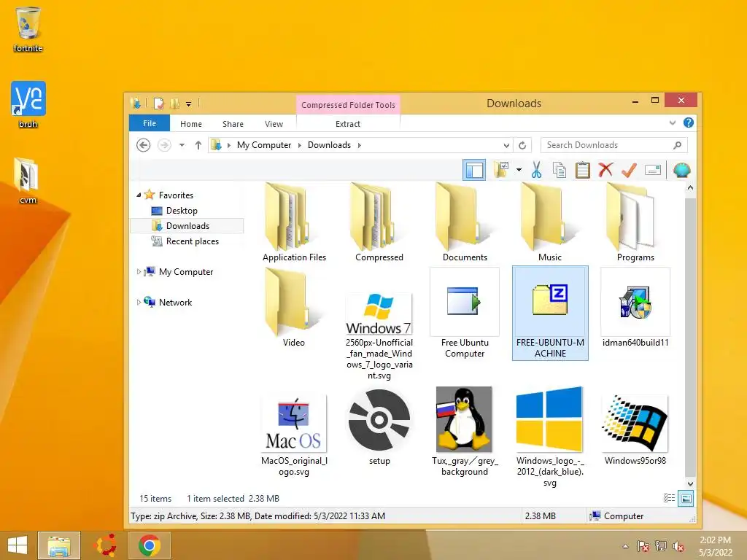Screen dimensions: 747x560
Task: Select the Windows_logo_-_2012 svg file
Action: (x=550, y=437)
